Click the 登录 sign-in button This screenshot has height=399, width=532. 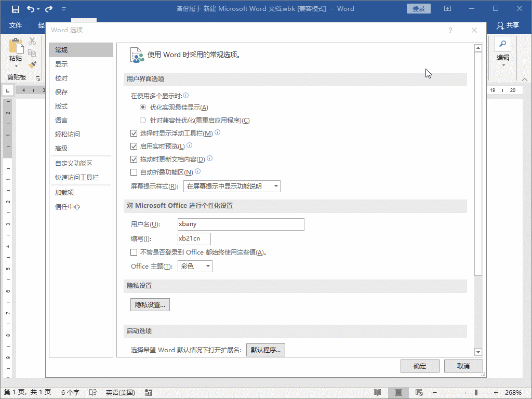[419, 9]
